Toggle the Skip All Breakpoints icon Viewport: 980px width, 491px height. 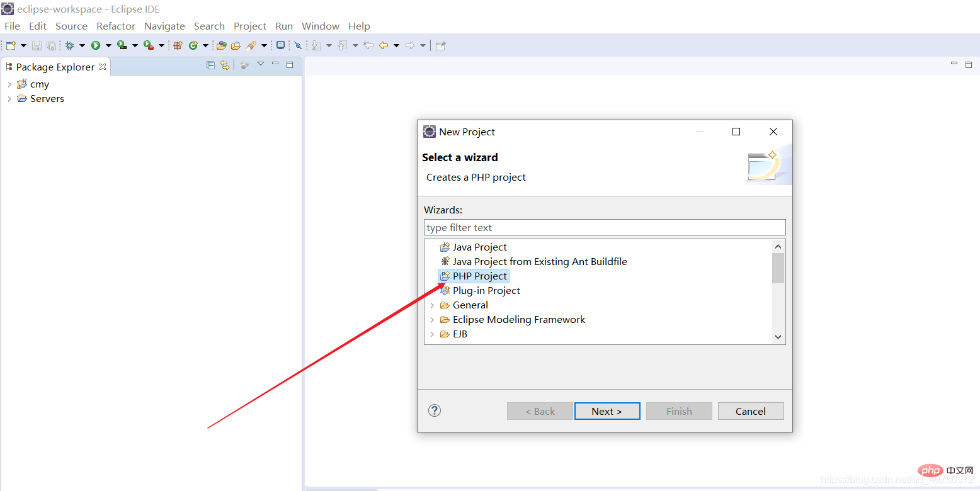click(x=299, y=45)
